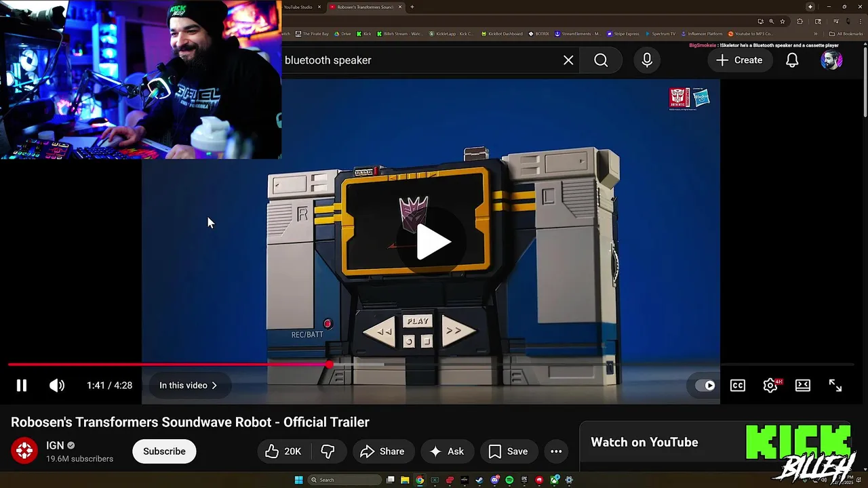Open Epic Games launcher from the taskbar

pos(524,480)
